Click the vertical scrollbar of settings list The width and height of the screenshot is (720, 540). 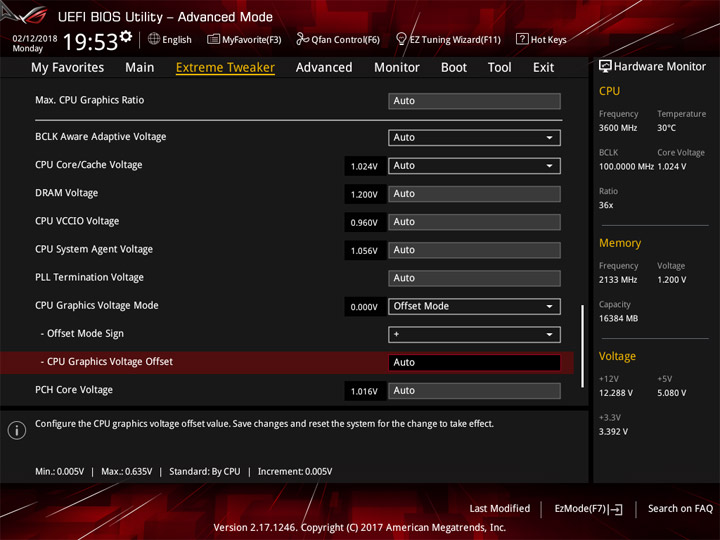click(x=583, y=346)
